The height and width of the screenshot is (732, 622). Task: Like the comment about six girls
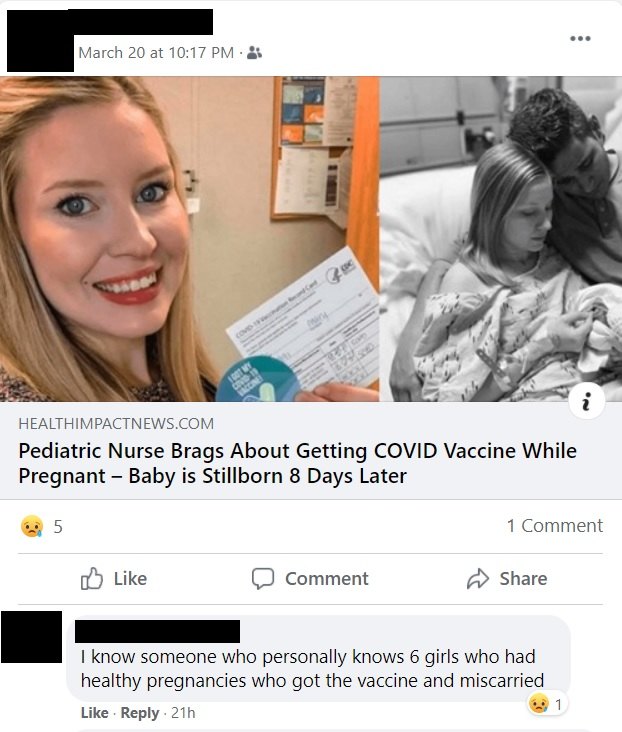94,713
